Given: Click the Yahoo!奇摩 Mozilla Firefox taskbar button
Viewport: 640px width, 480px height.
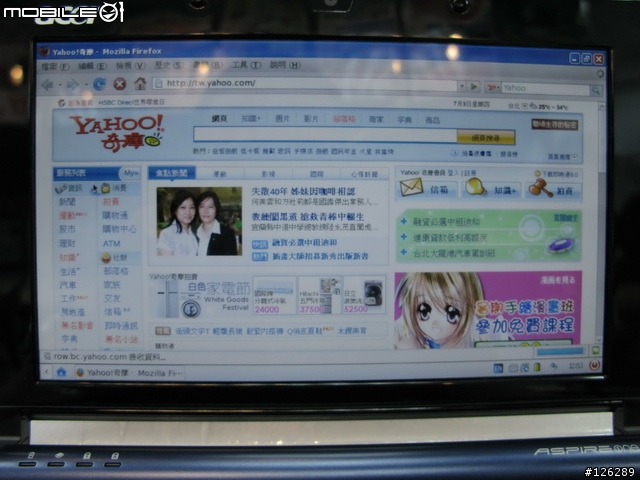Looking at the screenshot, I should 129,373.
